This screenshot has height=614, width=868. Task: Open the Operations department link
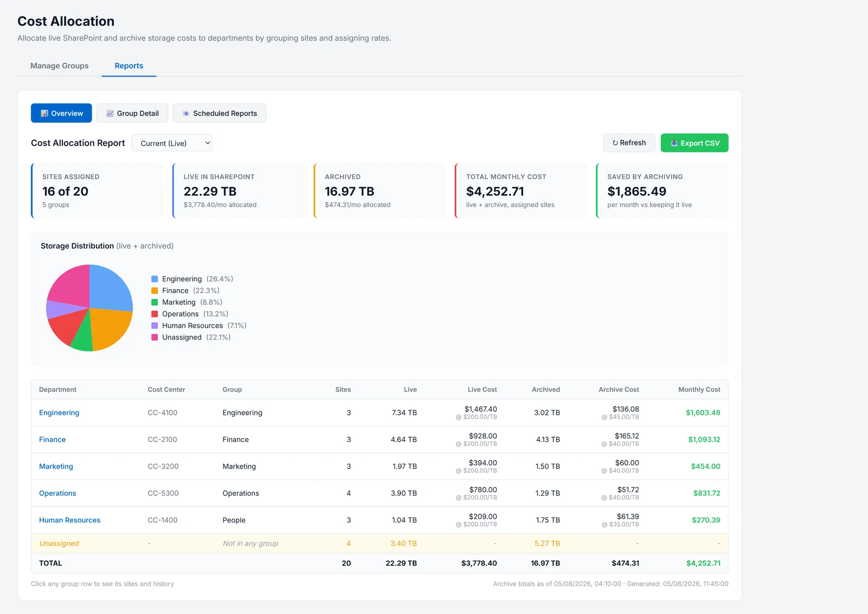(x=58, y=493)
